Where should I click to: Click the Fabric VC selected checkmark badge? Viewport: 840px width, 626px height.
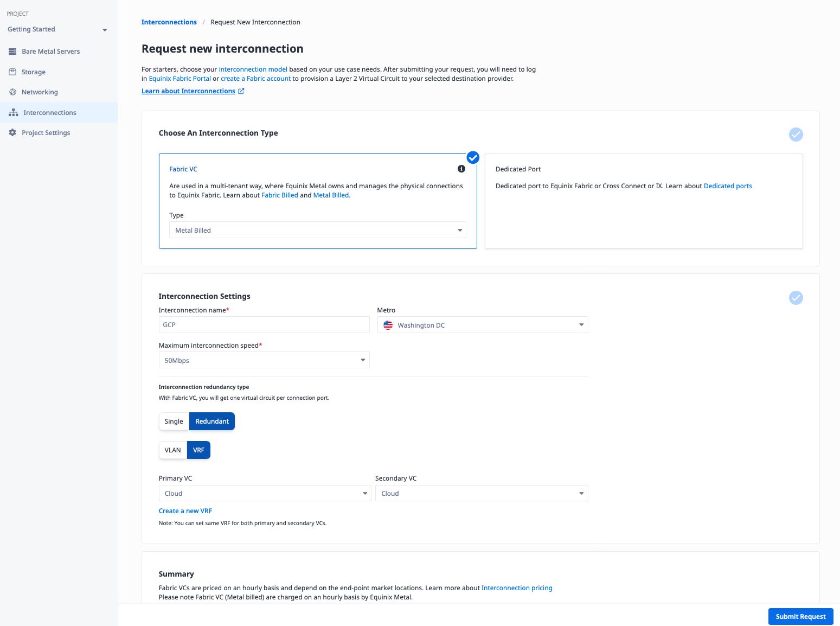click(473, 157)
